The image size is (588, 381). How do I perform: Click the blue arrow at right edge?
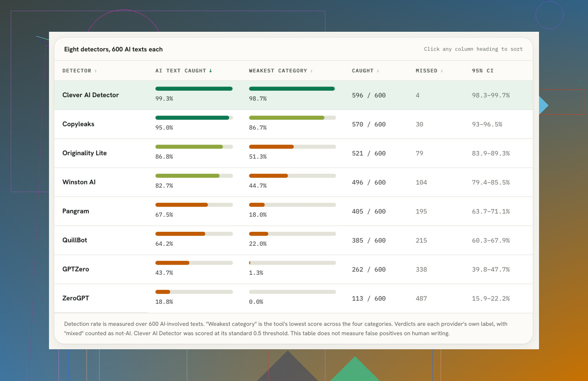(x=544, y=105)
